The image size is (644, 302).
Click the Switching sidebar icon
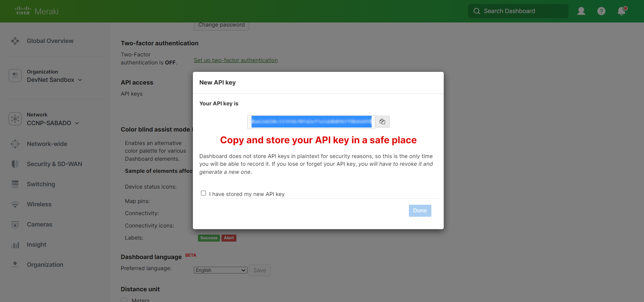[15, 184]
